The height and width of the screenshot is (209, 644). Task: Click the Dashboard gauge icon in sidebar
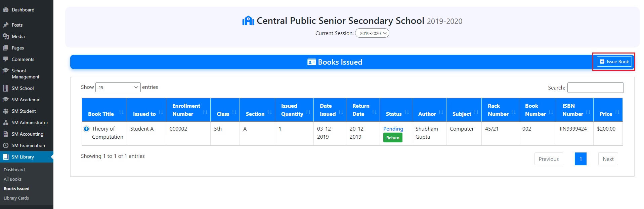(x=6, y=10)
